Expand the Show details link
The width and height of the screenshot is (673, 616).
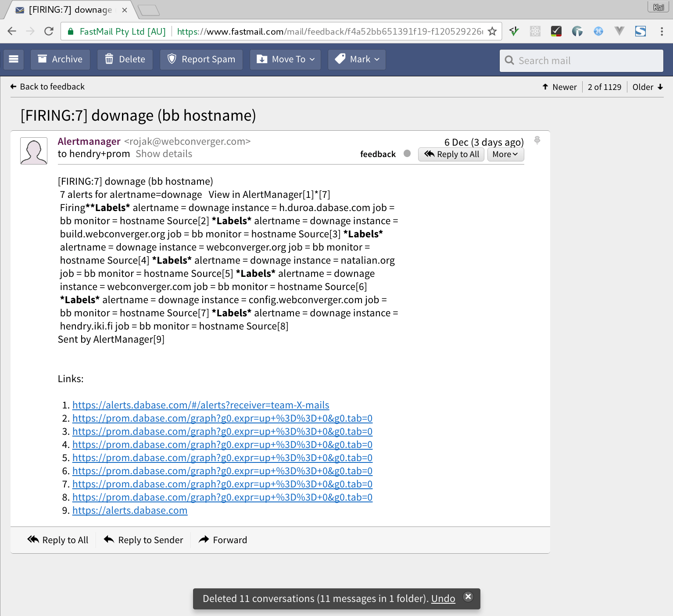click(x=164, y=154)
